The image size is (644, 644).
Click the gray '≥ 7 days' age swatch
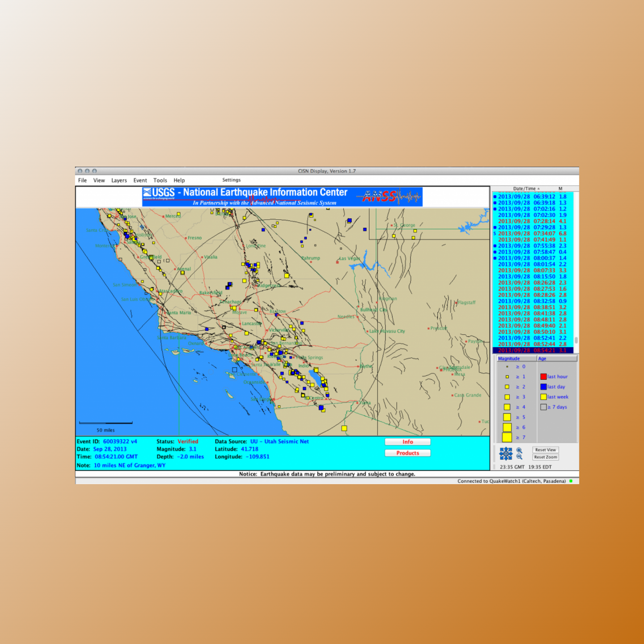click(x=543, y=407)
